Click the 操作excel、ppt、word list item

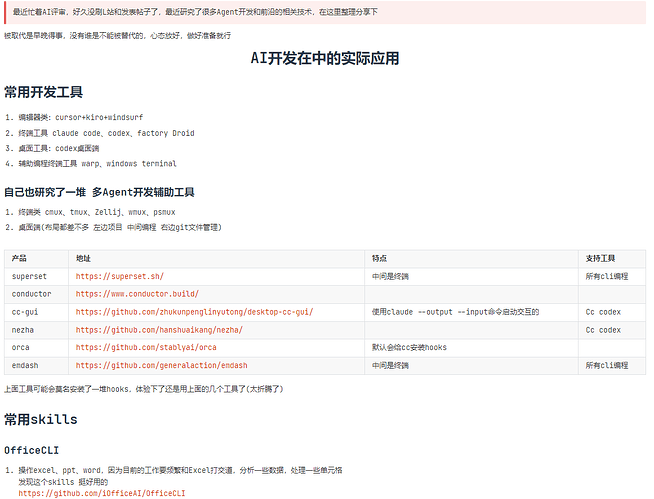coord(180,470)
